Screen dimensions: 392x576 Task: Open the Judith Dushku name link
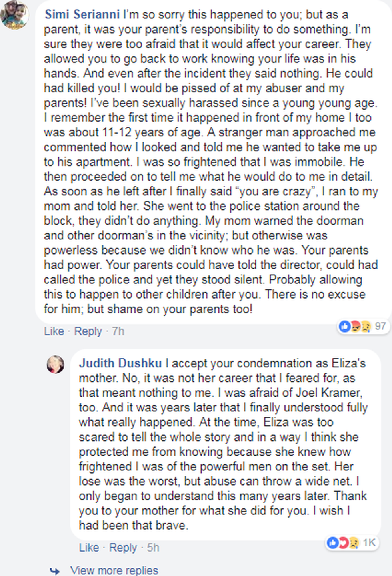120,363
